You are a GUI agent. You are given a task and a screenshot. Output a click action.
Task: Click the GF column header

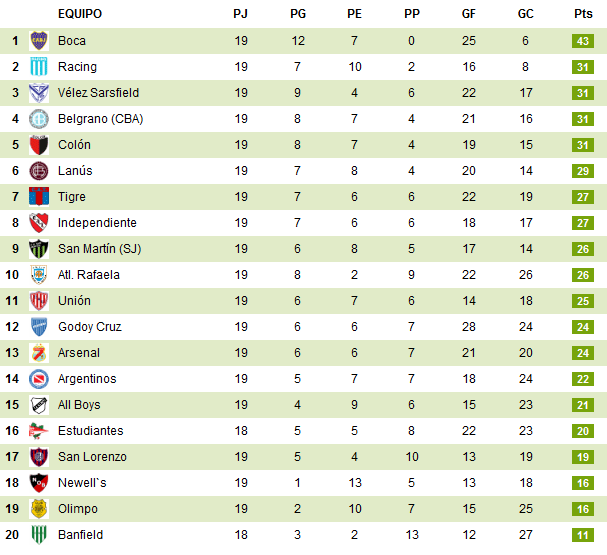(469, 14)
